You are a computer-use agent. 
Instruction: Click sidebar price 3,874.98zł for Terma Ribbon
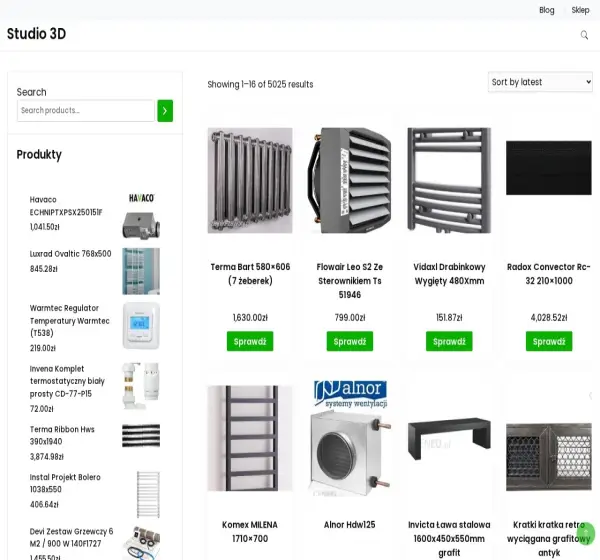pyautogui.click(x=47, y=457)
